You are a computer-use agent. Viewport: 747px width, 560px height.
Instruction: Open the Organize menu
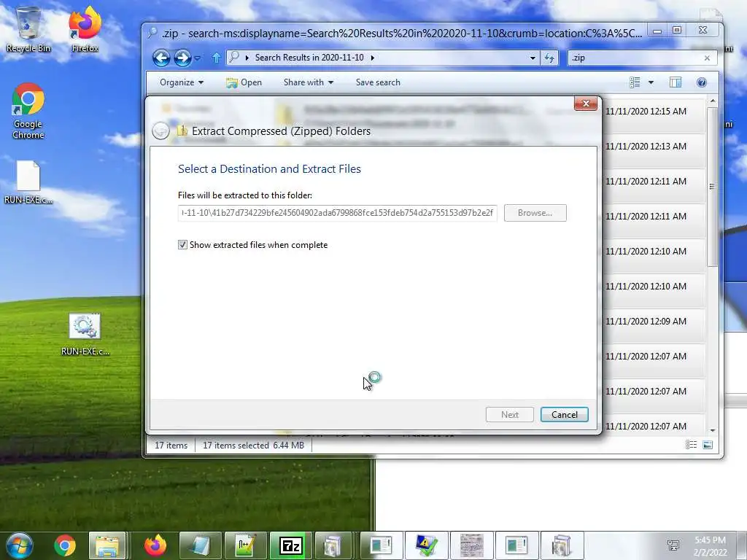click(182, 82)
